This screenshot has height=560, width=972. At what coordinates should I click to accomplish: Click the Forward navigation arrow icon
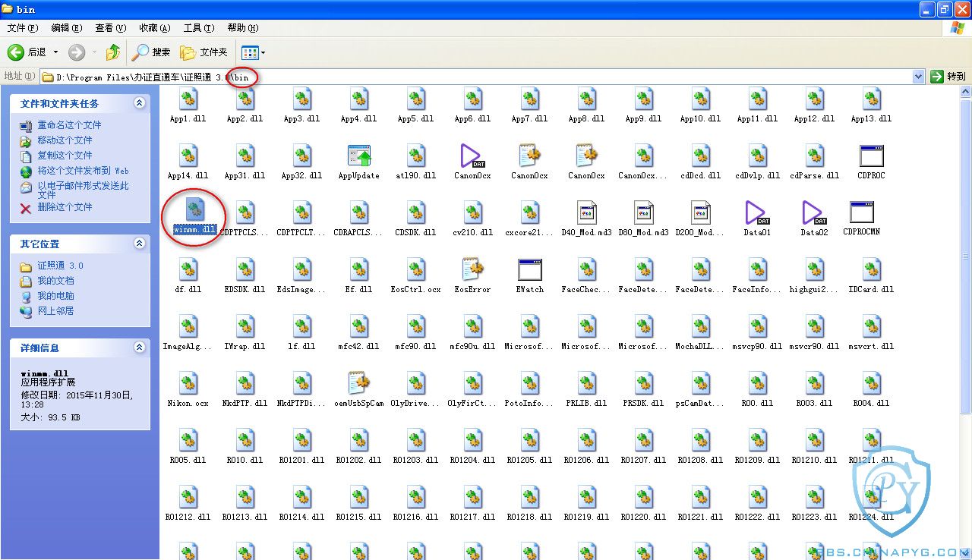point(76,52)
